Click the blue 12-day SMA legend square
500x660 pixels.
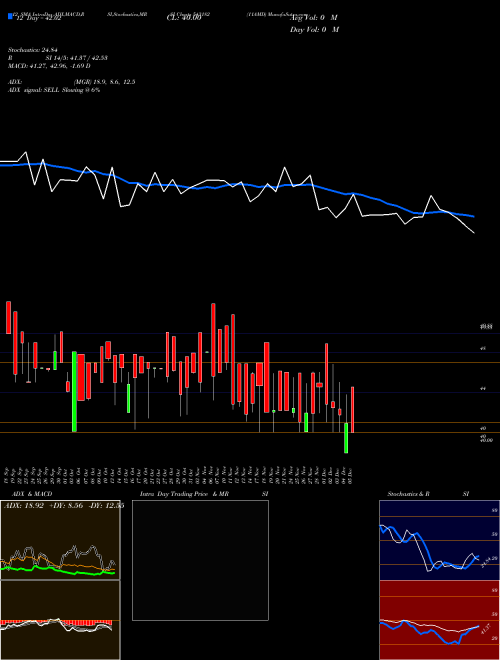11,16
